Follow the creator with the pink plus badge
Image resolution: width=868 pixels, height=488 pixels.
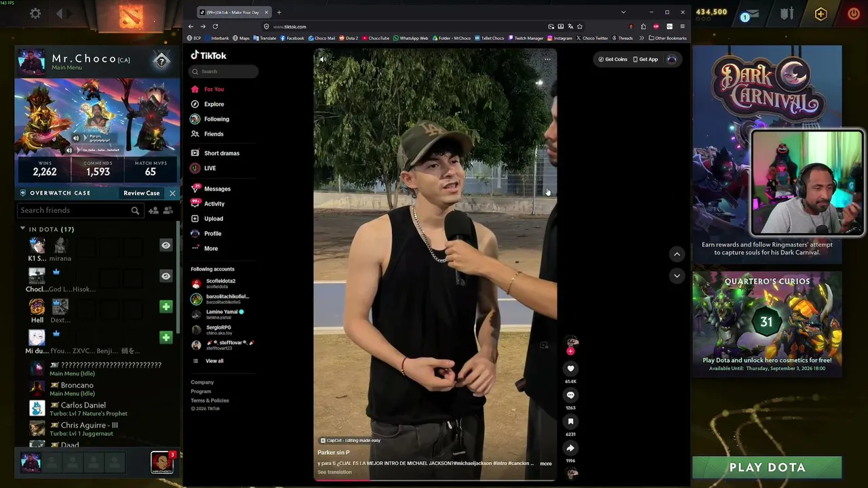(570, 351)
